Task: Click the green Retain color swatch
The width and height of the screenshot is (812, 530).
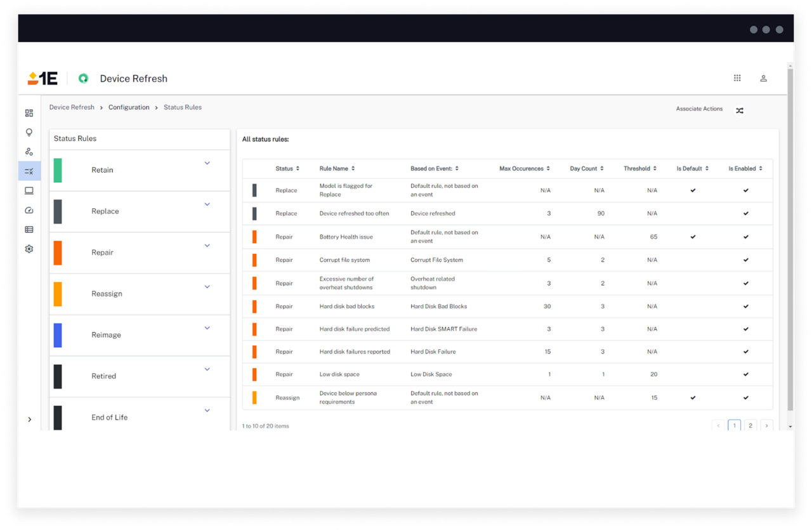Action: pos(58,170)
